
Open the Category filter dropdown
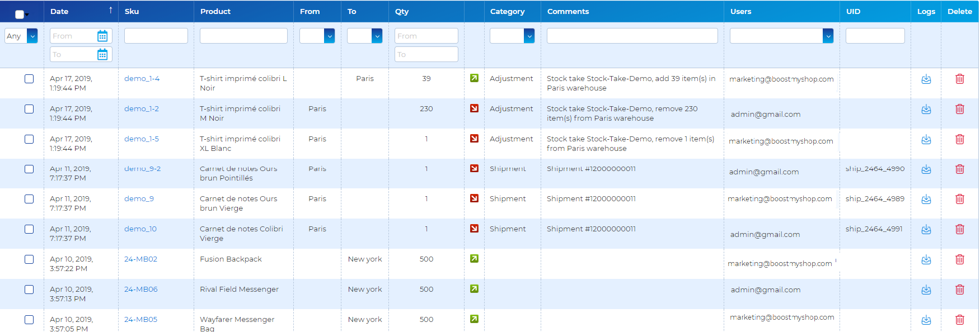tap(512, 36)
